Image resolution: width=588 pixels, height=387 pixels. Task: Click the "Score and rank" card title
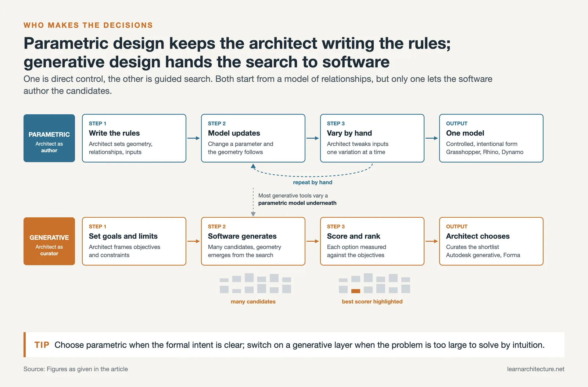tap(354, 236)
